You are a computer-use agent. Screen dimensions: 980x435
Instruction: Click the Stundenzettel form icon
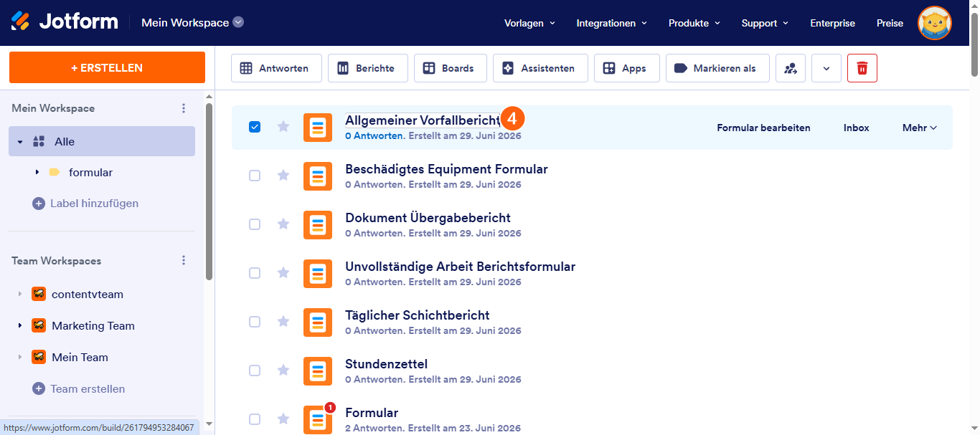click(318, 371)
